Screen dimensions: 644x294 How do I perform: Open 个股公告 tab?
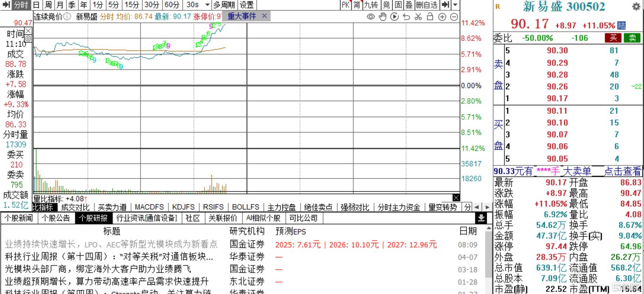(56, 218)
